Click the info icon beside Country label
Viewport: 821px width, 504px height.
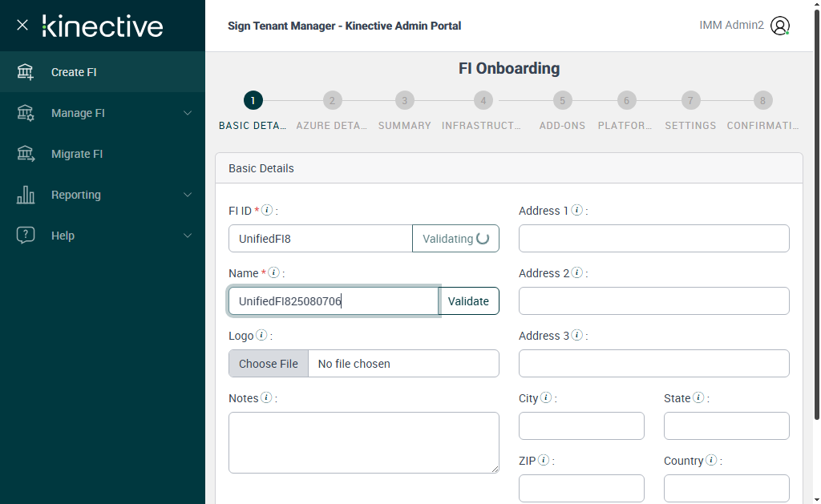[711, 460]
